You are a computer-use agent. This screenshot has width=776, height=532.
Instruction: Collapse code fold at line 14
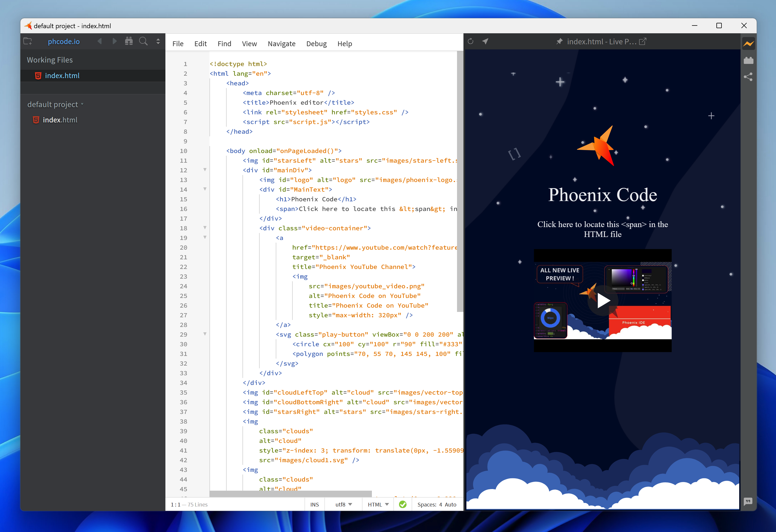(x=205, y=189)
